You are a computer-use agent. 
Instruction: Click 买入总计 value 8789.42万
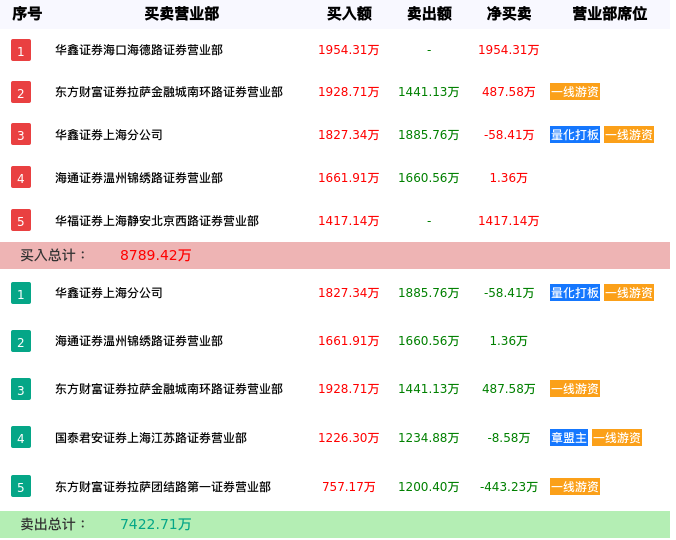[156, 255]
